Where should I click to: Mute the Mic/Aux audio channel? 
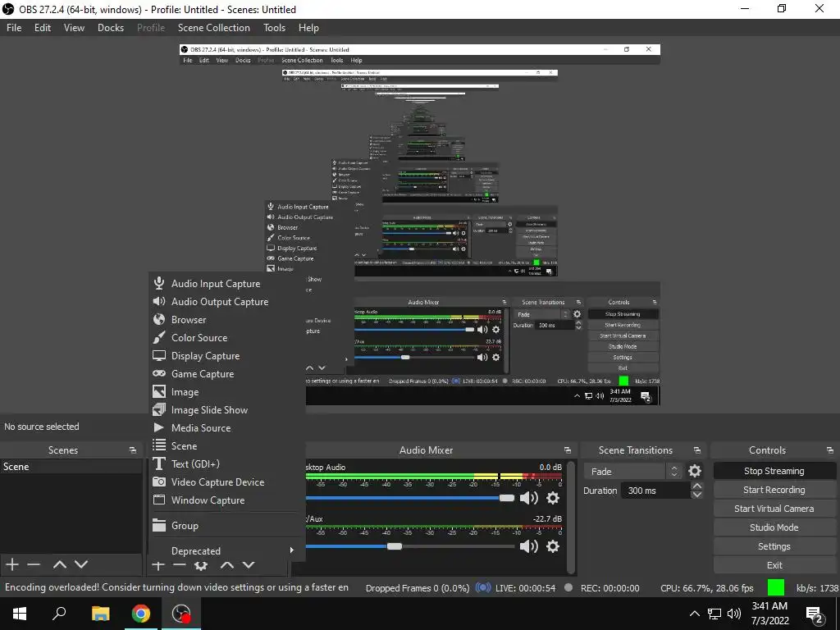[x=529, y=546]
